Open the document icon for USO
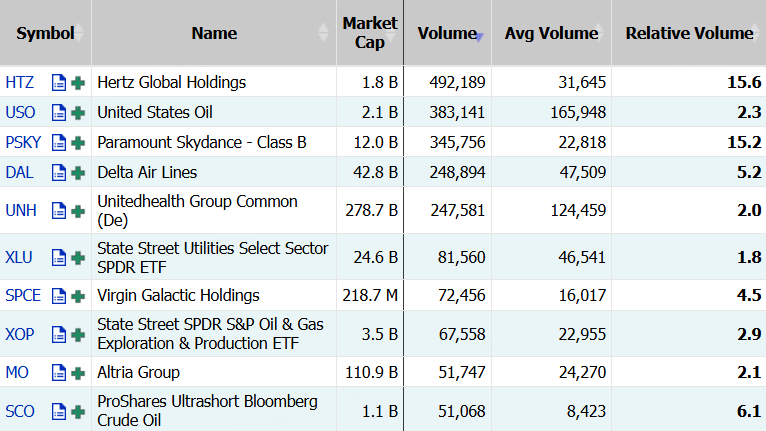Image resolution: width=766 pixels, height=431 pixels. pos(59,112)
